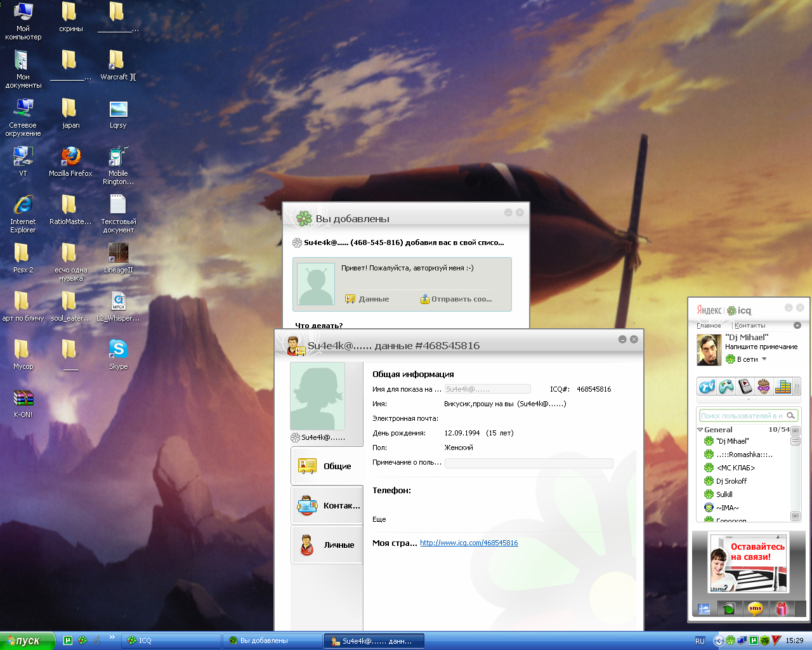Click the equalizer bars icon in ICQ
This screenshot has width=812, height=650.
pyautogui.click(x=783, y=386)
